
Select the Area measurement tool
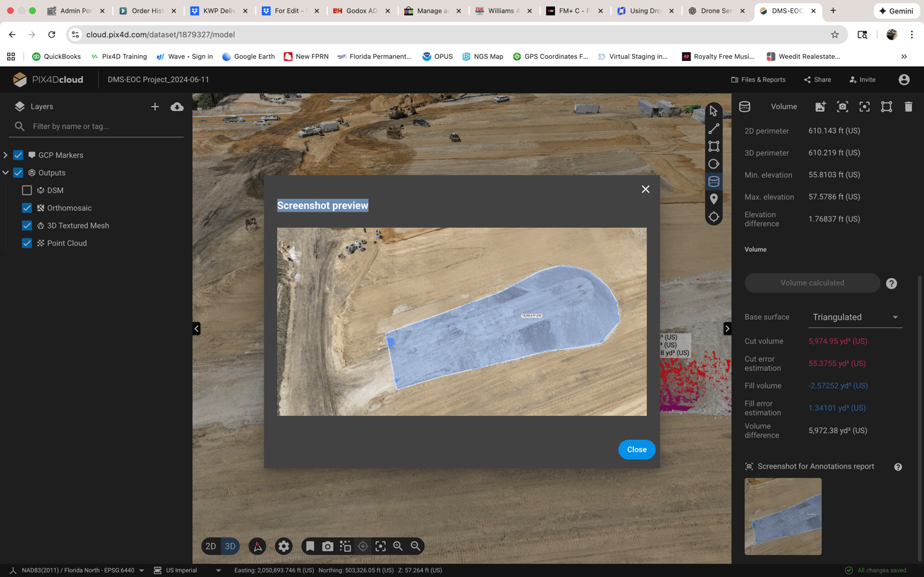coord(714,146)
